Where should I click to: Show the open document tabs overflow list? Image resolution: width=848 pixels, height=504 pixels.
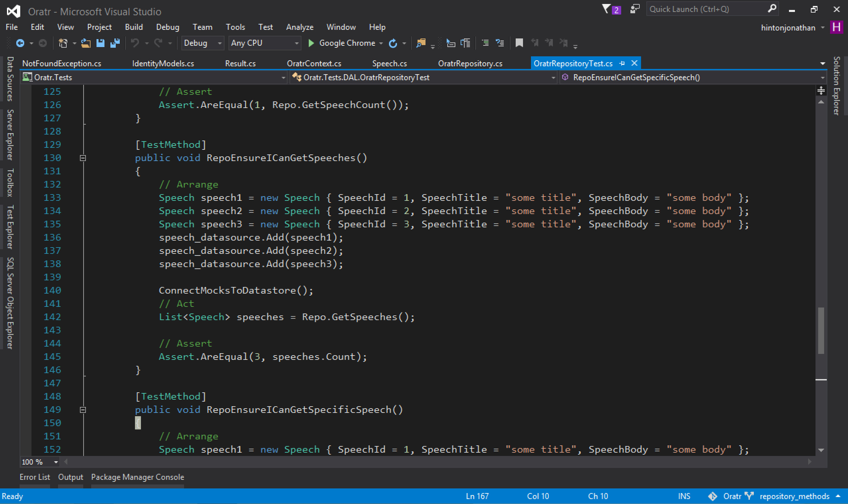pos(822,64)
